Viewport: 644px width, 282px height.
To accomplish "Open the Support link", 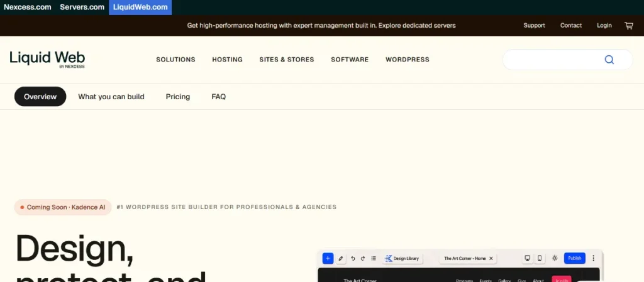I will [535, 25].
